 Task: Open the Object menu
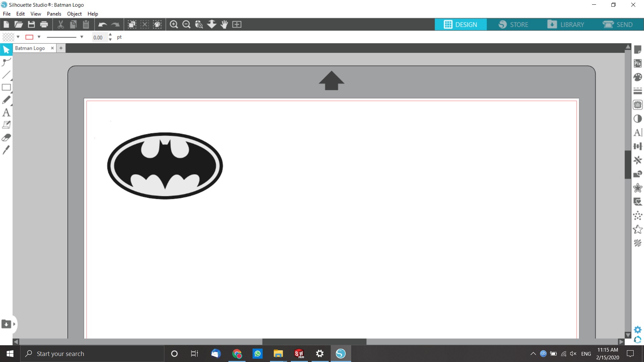74,14
